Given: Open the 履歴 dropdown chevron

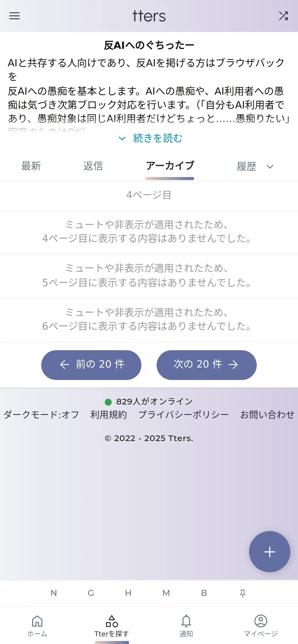Looking at the screenshot, I should coord(270,167).
